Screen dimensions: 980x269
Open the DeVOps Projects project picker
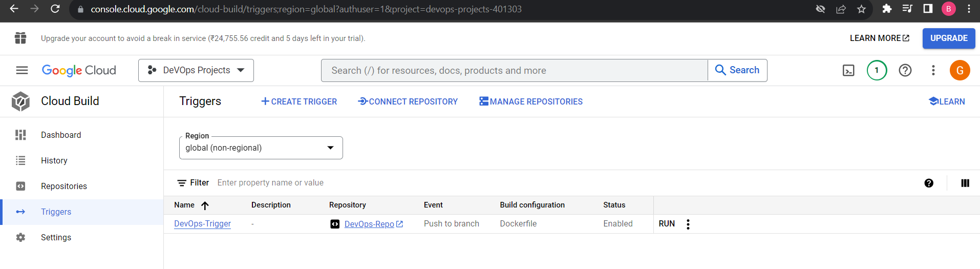click(196, 70)
